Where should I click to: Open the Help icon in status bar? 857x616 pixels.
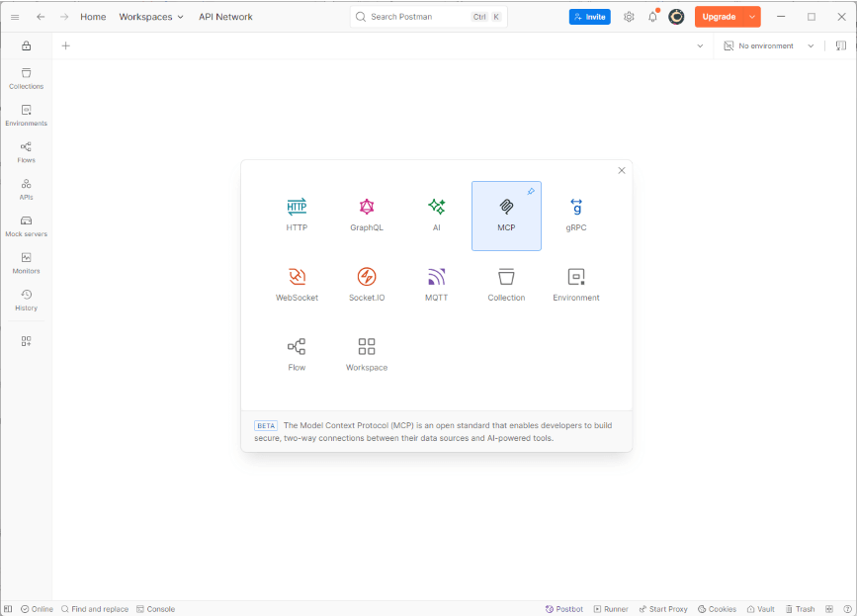pos(848,609)
